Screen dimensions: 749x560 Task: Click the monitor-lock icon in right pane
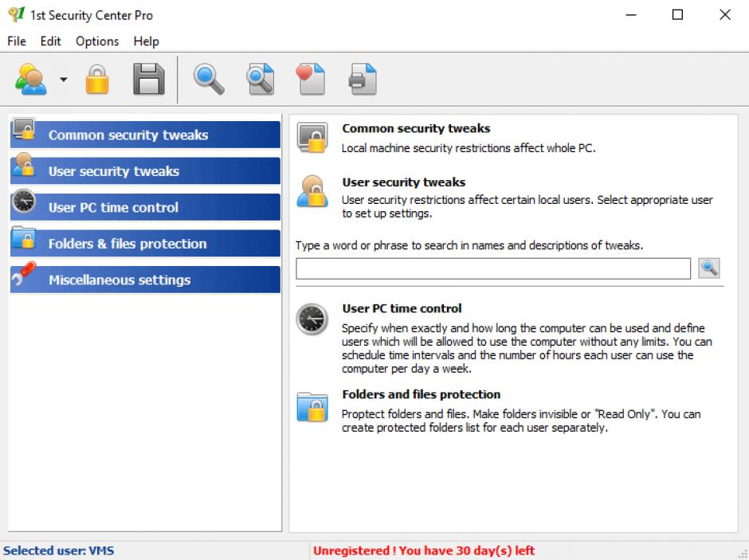tap(312, 138)
